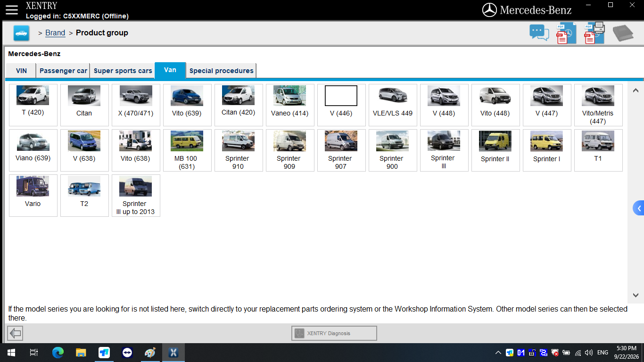This screenshot has width=644, height=362.
Task: Click the PDF icon with printer
Action: point(594,33)
